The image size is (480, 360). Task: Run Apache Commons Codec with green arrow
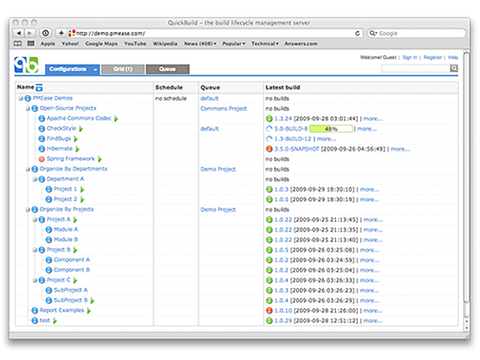pyautogui.click(x=116, y=118)
